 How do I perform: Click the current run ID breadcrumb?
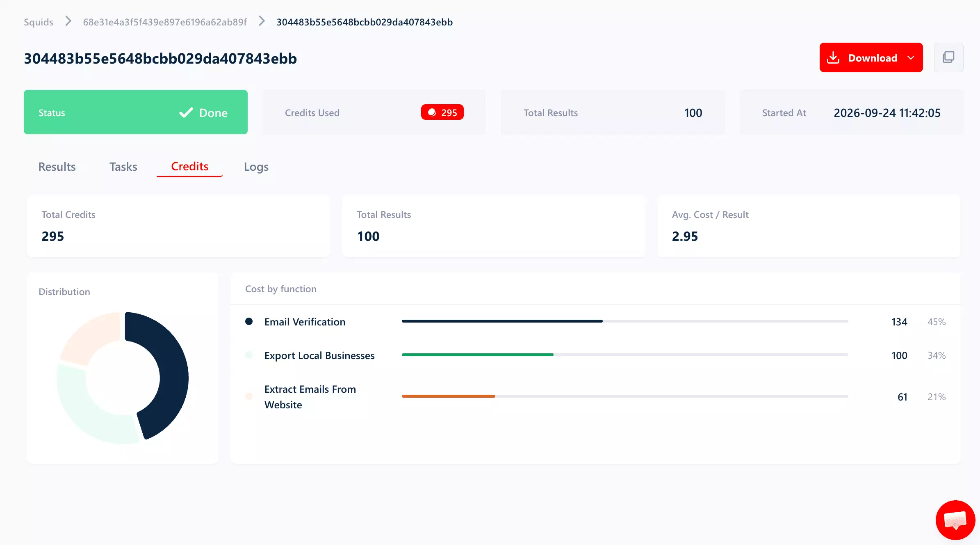(x=365, y=22)
